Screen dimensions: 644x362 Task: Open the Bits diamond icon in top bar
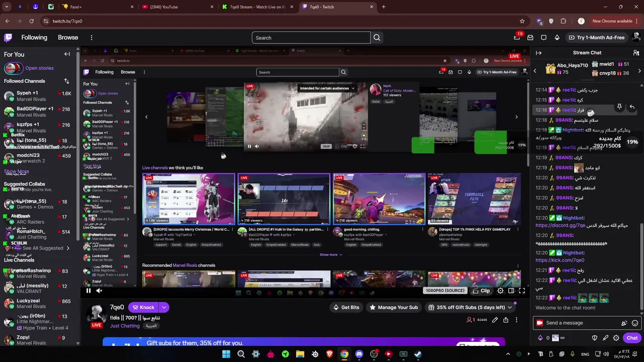coord(557,38)
